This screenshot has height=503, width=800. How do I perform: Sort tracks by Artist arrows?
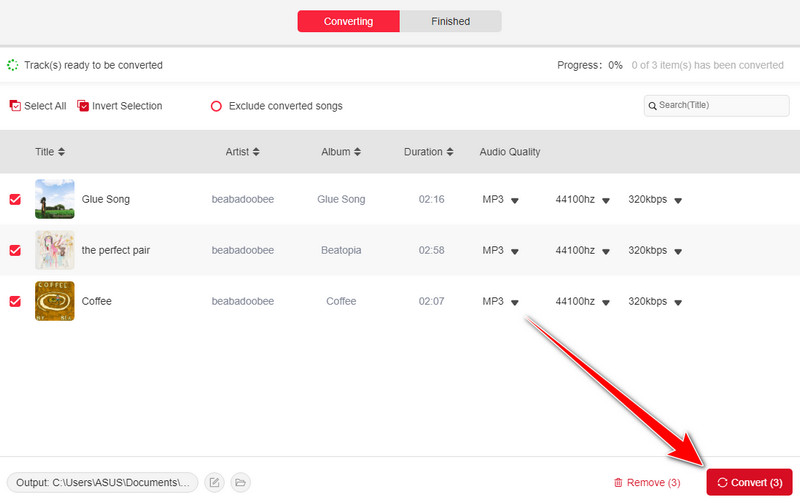point(256,152)
